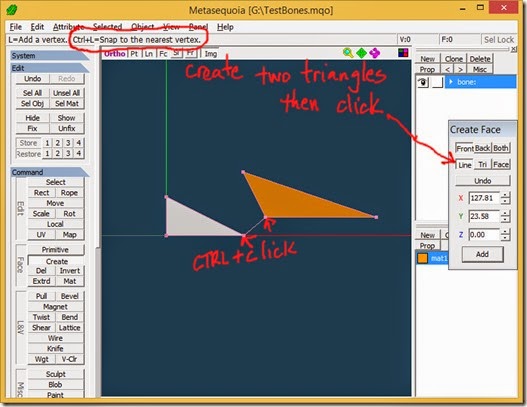Click the magnifier zoom icon
527x407 pixels.
pyautogui.click(x=348, y=53)
